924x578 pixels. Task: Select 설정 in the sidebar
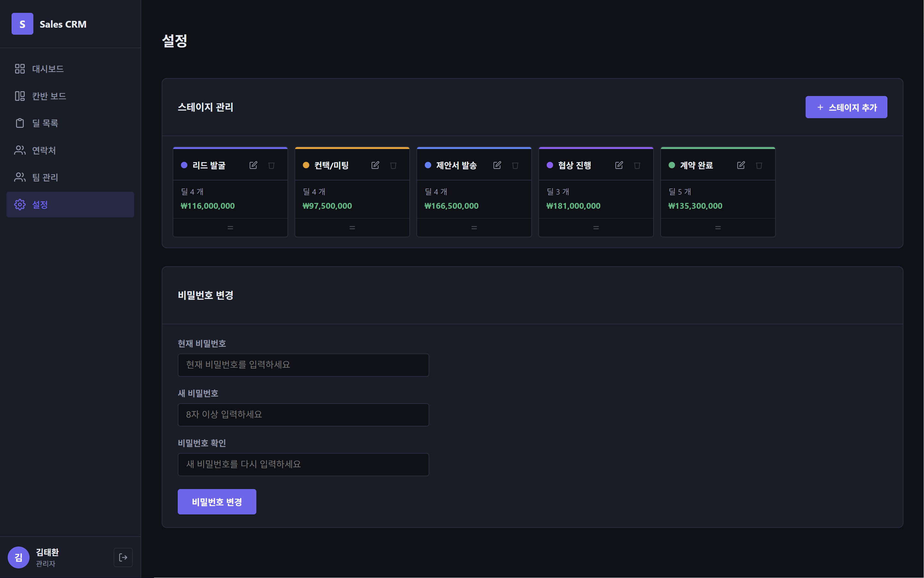(x=70, y=205)
